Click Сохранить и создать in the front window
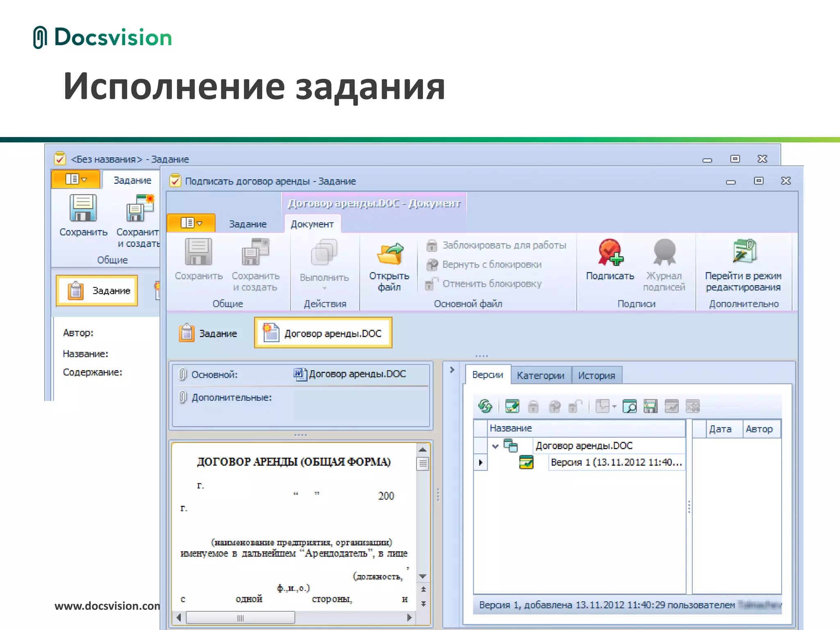The image size is (840, 630). pos(255,265)
